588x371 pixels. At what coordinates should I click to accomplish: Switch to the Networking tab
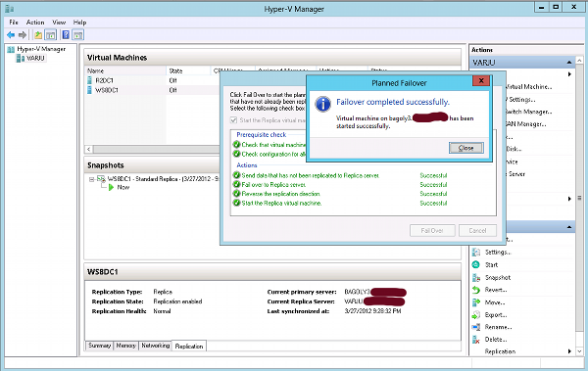pos(155,346)
